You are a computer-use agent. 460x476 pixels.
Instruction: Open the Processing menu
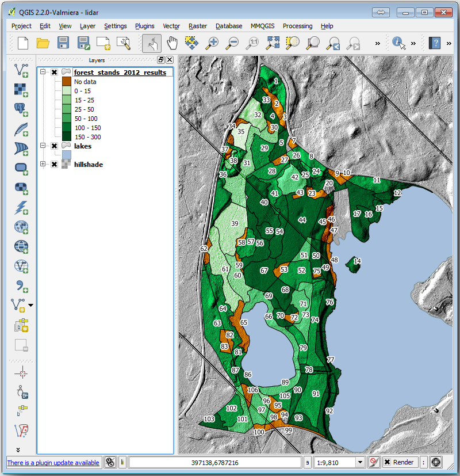(297, 26)
